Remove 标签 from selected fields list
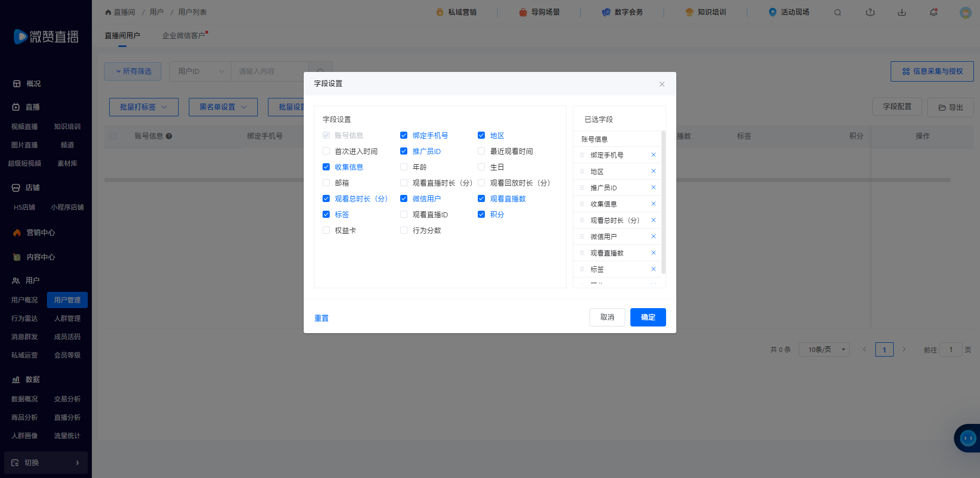 653,269
